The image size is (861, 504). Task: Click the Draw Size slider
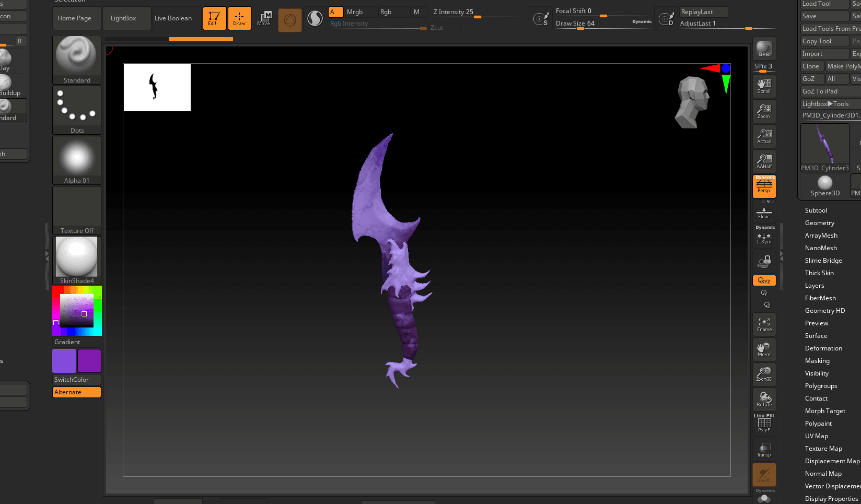[x=604, y=24]
